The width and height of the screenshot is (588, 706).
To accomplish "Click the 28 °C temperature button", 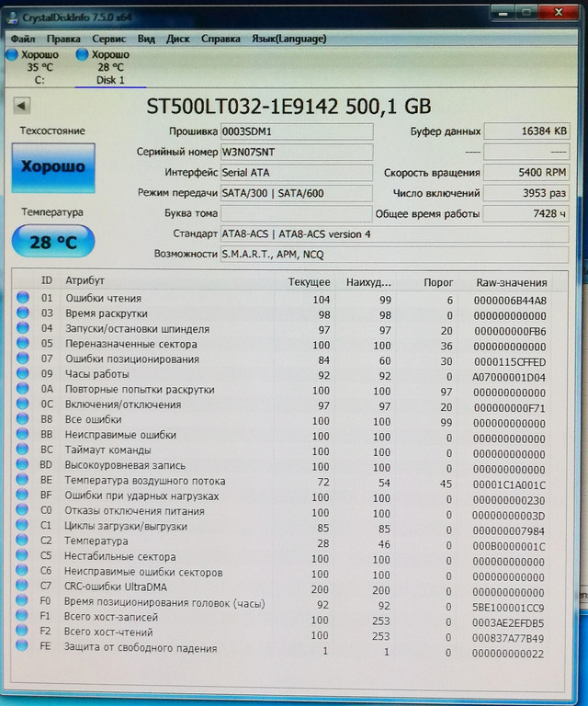I will point(52,242).
